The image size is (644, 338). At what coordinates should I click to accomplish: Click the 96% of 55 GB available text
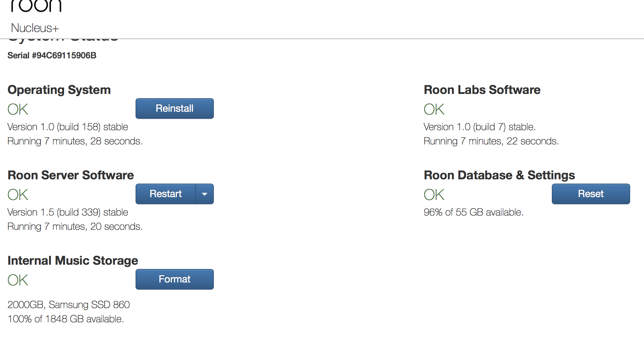(474, 212)
